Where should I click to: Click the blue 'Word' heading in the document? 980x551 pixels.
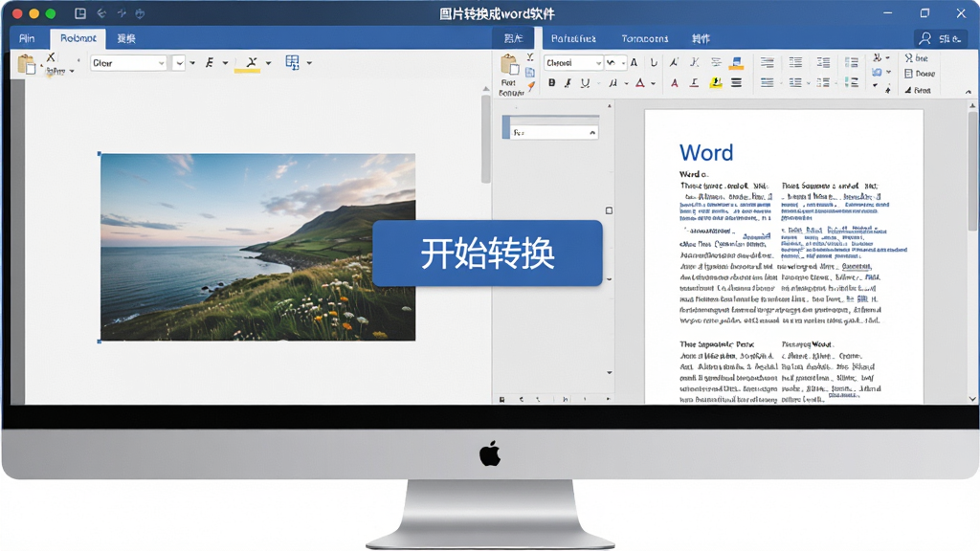[x=706, y=152]
